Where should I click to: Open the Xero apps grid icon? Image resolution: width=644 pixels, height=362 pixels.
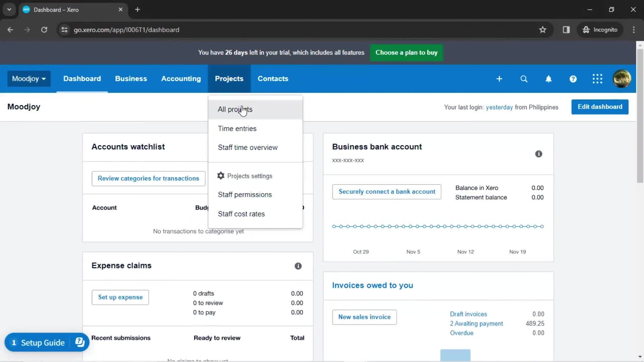pyautogui.click(x=597, y=79)
